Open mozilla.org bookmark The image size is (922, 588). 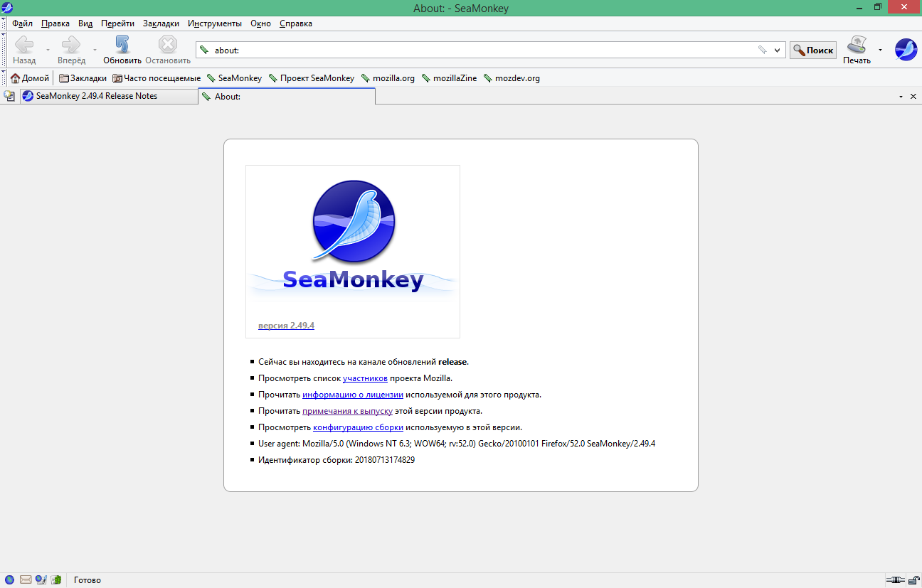click(x=388, y=78)
